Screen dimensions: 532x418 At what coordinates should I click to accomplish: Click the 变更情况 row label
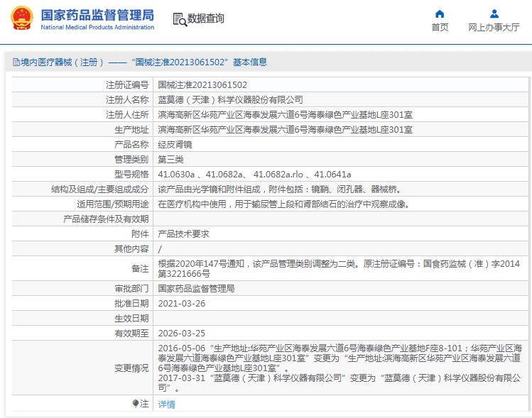tap(131, 368)
